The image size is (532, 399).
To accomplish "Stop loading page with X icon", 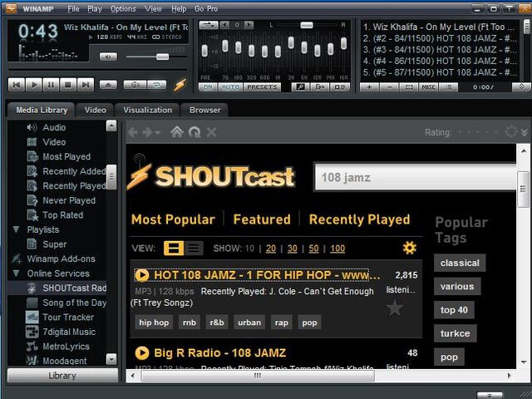I will coord(211,132).
